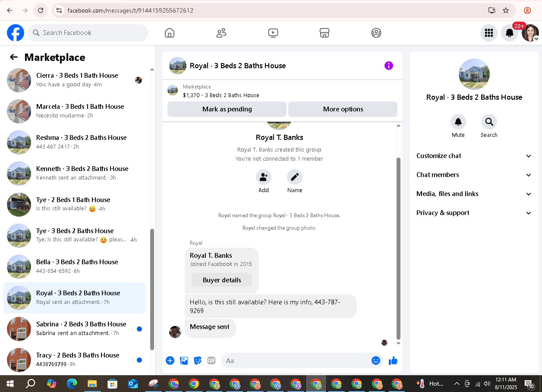Select the Royal T. Banks name heading
Screen dimensions: 542x392
(x=280, y=137)
